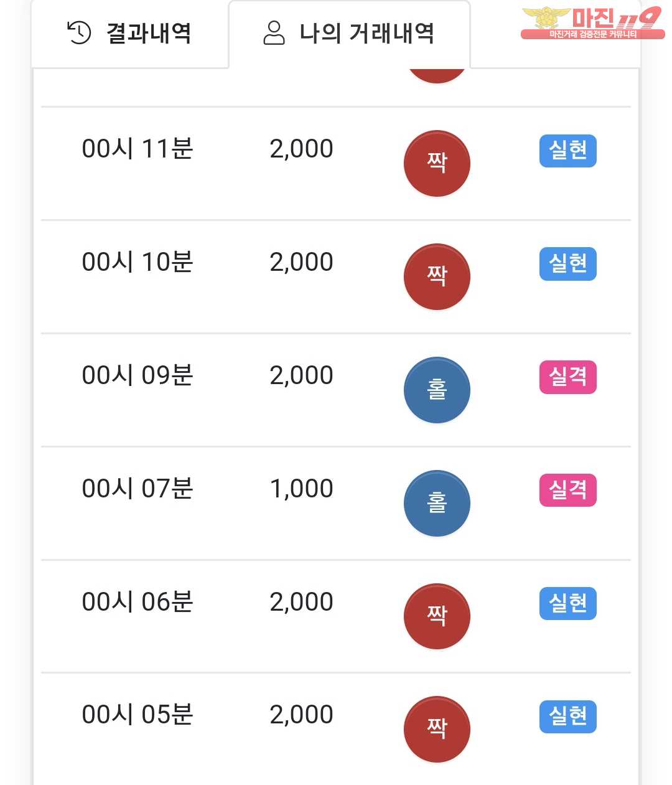This screenshot has width=672, height=785.
Task: Click red 짝 circle at 00시 11분
Action: tap(437, 163)
